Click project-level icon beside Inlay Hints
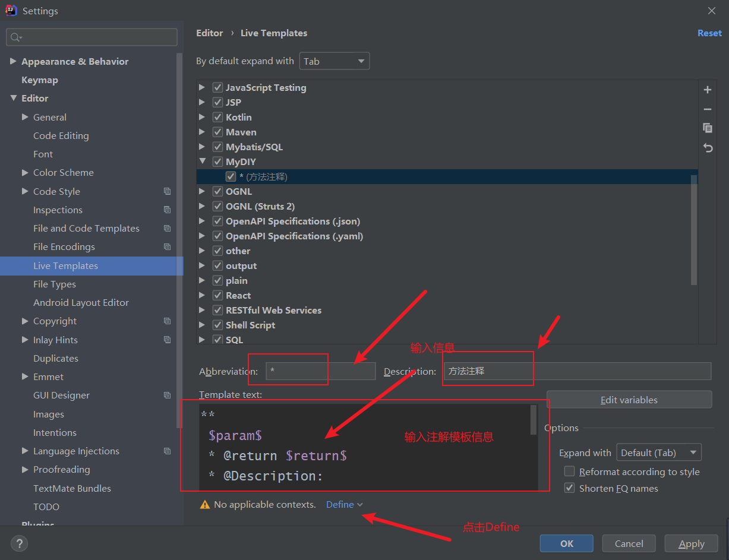This screenshot has height=560, width=729. tap(167, 340)
